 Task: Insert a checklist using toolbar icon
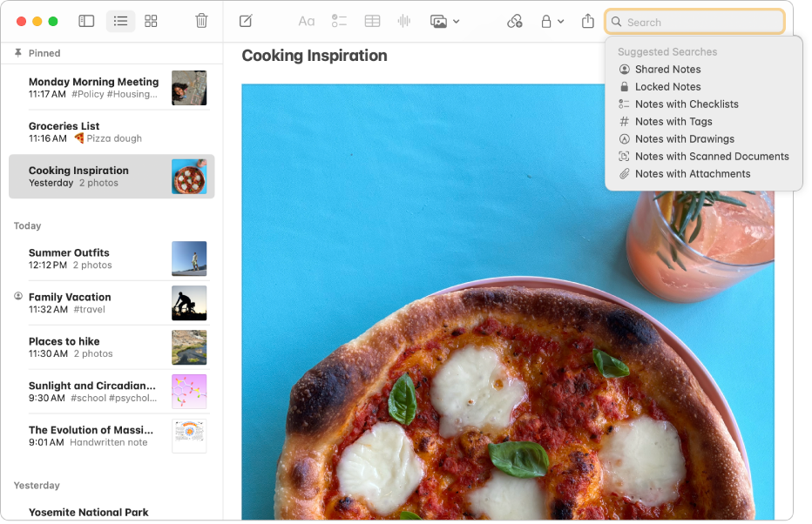point(339,21)
